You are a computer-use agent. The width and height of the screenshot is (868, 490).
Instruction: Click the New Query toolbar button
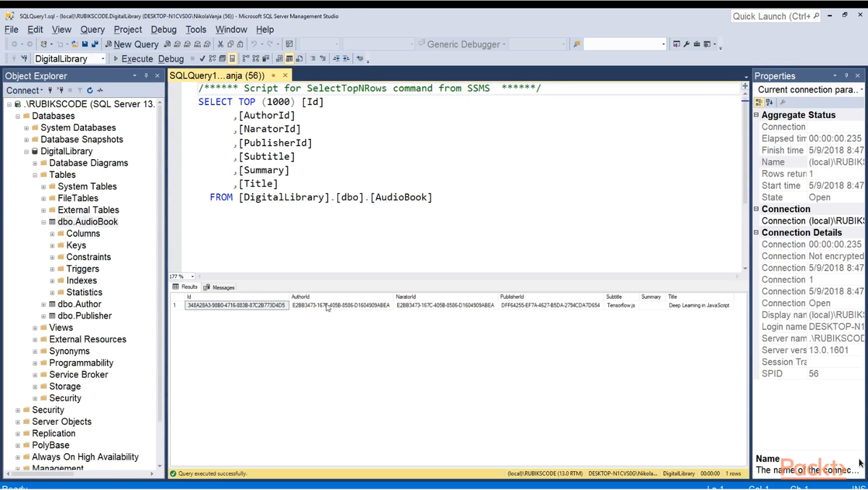tap(132, 44)
